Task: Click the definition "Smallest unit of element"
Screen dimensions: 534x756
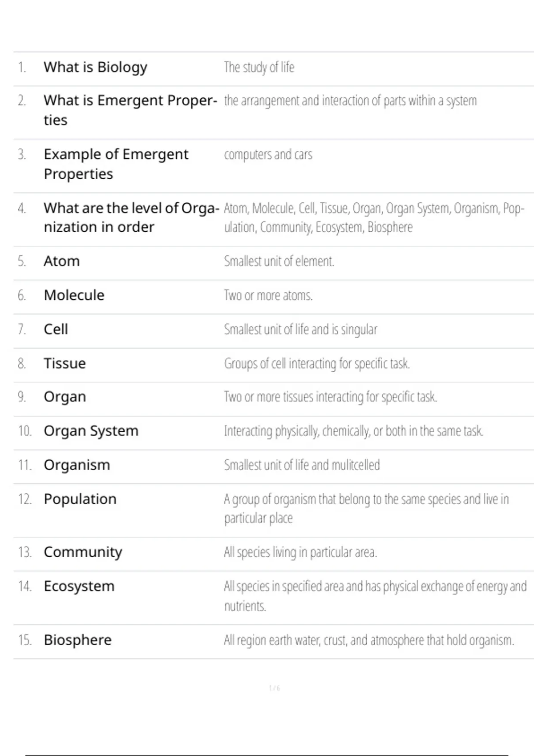Action: point(279,261)
